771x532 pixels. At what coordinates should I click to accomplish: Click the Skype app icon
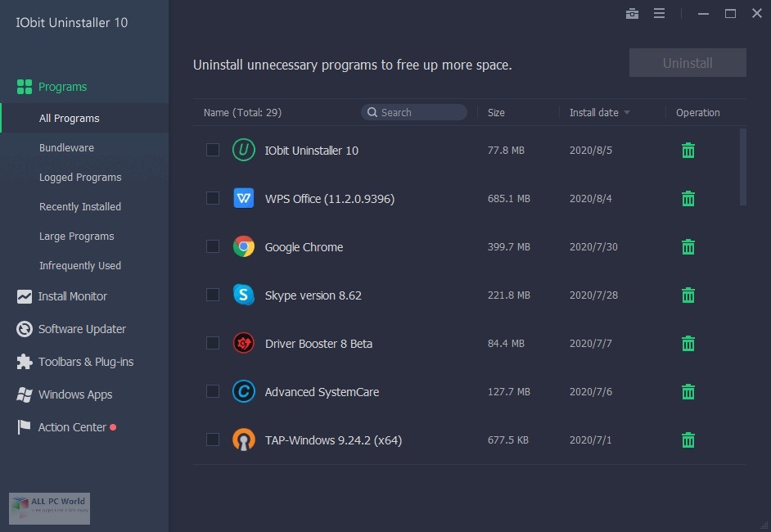243,295
